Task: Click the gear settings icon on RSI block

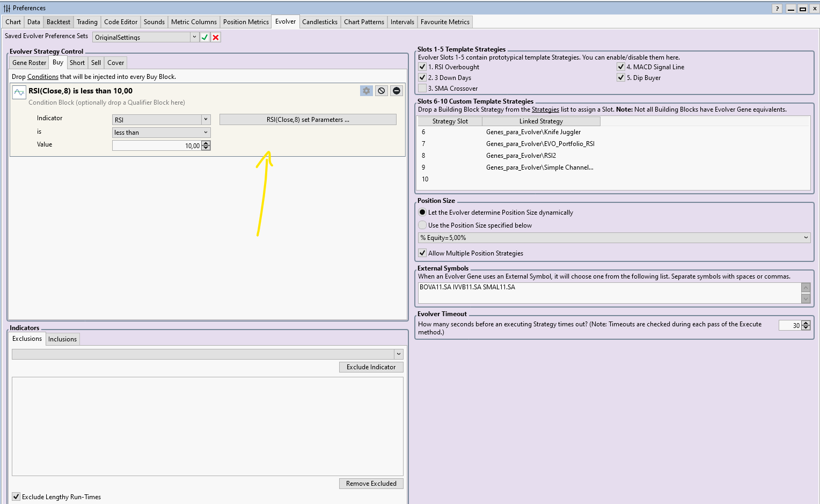Action: (x=367, y=91)
